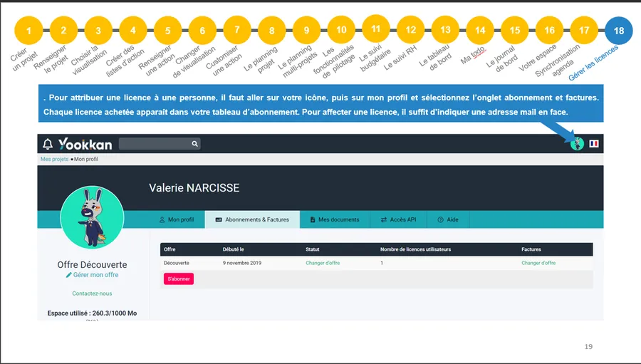Select the Découverte offer cell
The height and width of the screenshot is (364, 641).
(x=177, y=263)
